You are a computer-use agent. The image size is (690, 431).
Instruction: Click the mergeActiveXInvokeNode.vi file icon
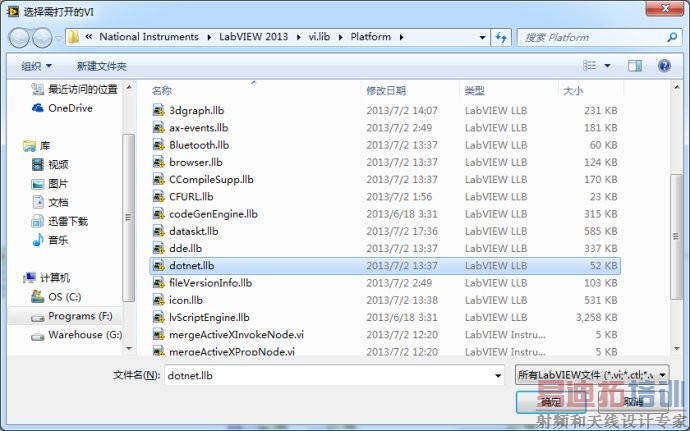click(158, 335)
